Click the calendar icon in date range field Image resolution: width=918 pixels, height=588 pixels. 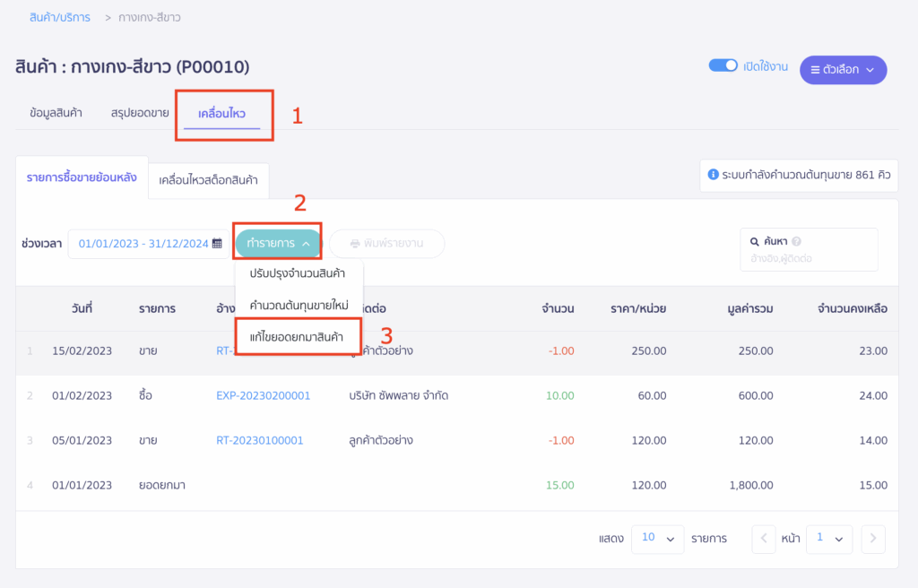[x=217, y=244]
